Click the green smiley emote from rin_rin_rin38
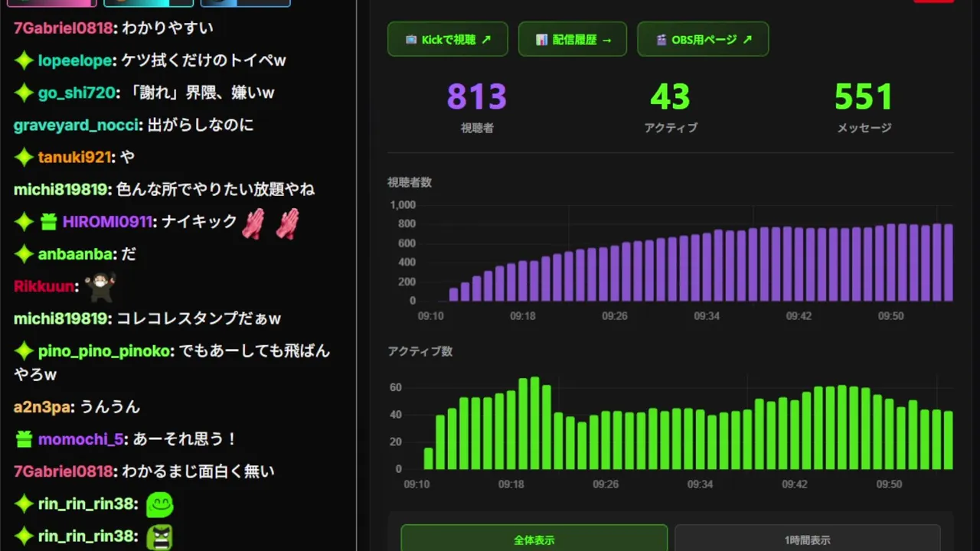The image size is (980, 551). click(x=159, y=505)
